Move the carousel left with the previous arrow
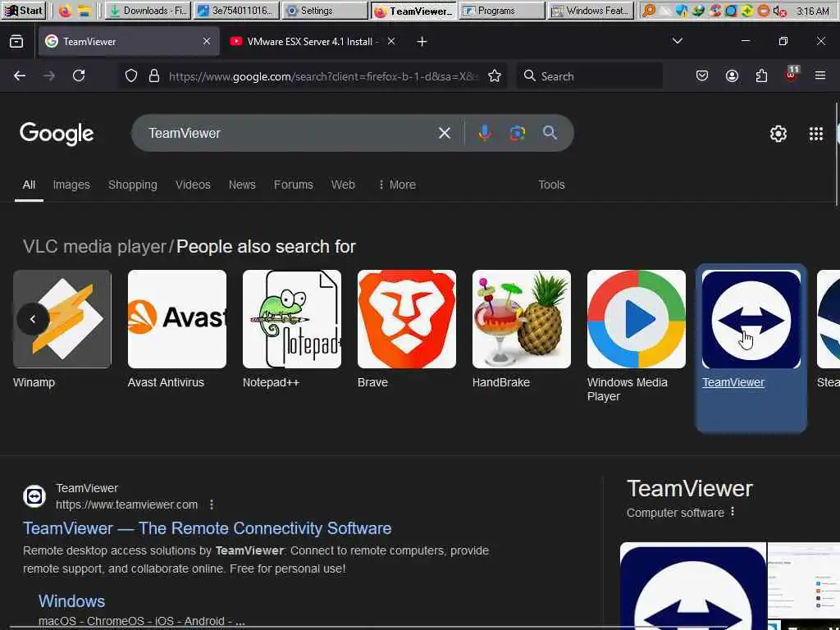Screen dimensions: 840x630 point(33,319)
